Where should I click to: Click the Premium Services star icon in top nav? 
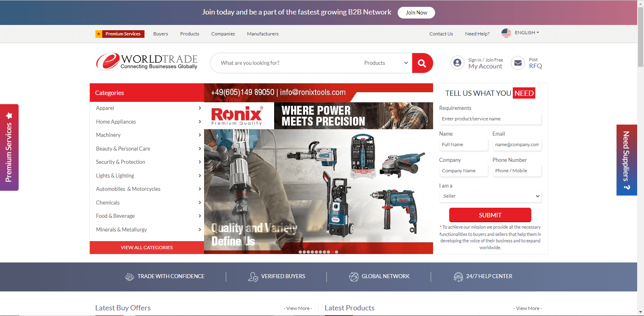(99, 34)
